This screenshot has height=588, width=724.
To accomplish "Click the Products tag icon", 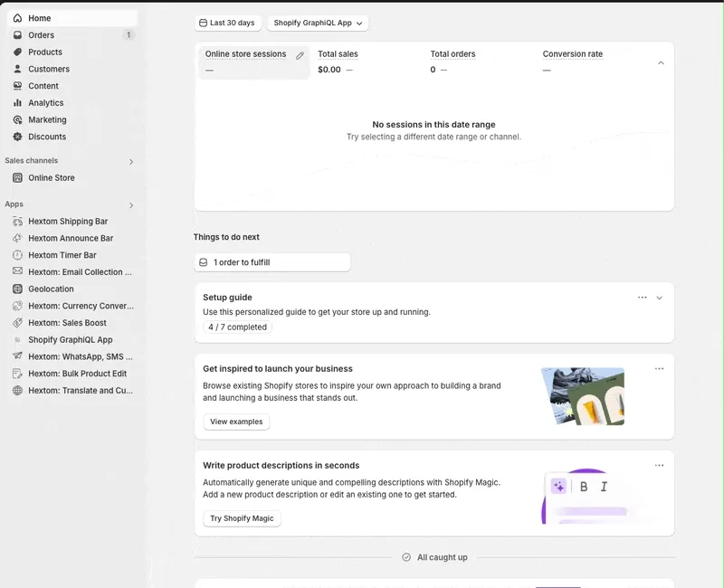I will pos(17,52).
